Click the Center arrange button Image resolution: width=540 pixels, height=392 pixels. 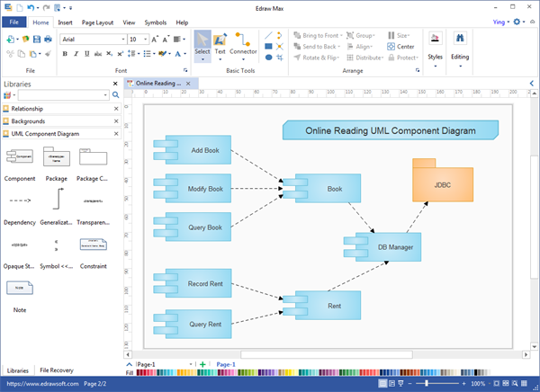(x=401, y=46)
